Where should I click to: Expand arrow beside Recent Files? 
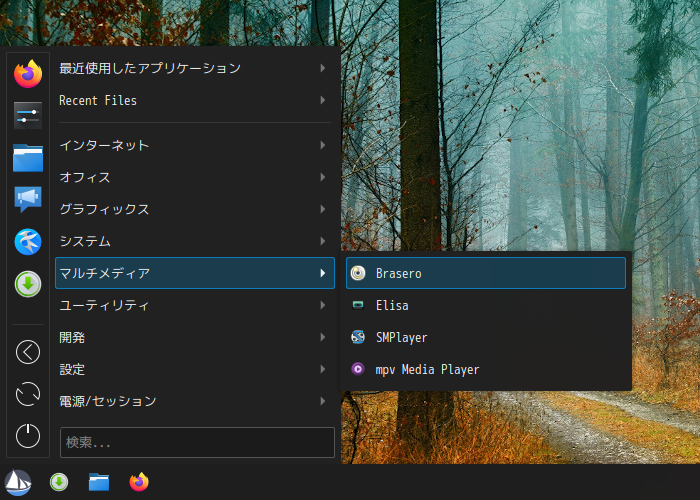[x=322, y=100]
